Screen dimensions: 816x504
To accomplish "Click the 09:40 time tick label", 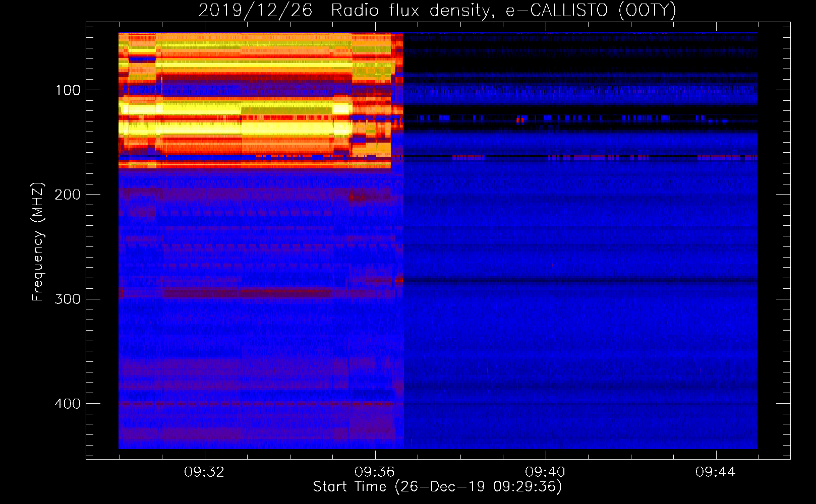I will point(545,472).
